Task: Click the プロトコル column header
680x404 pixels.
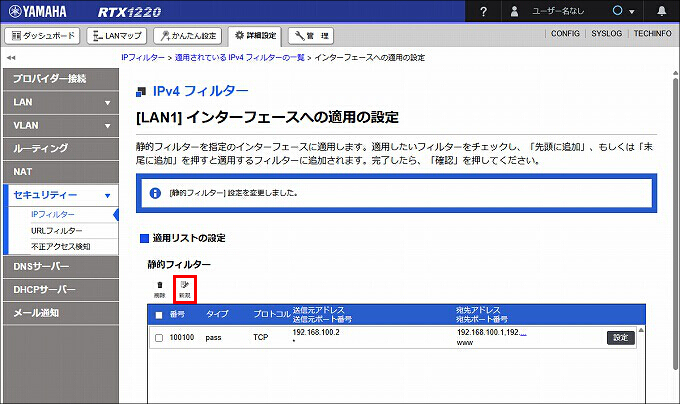Action: 272,314
